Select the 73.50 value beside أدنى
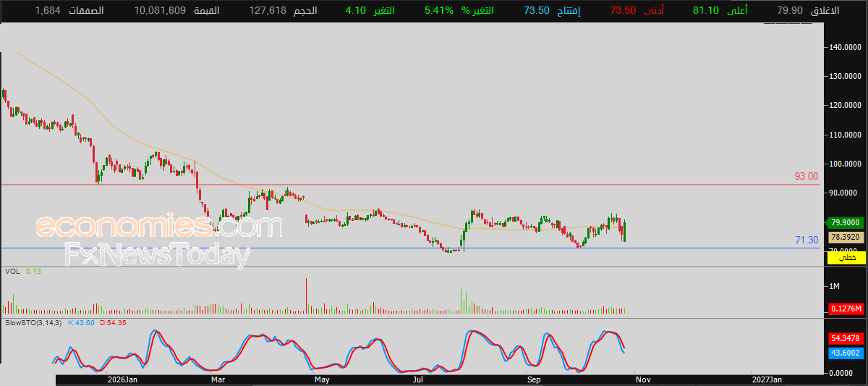This screenshot has width=868, height=386. click(623, 11)
